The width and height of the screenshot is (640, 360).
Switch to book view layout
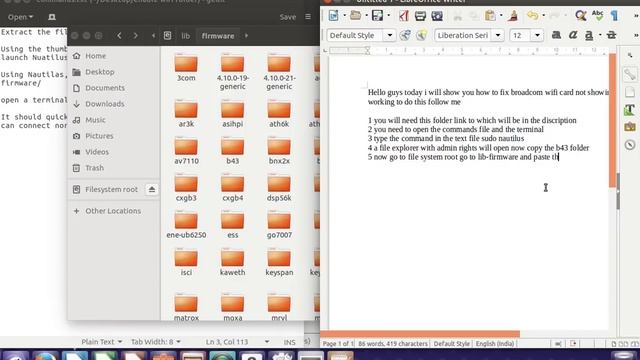pos(634,344)
